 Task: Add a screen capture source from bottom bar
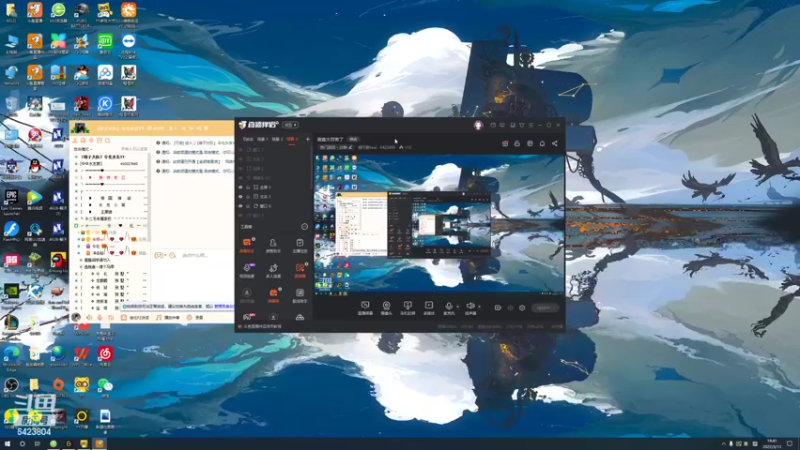click(365, 307)
